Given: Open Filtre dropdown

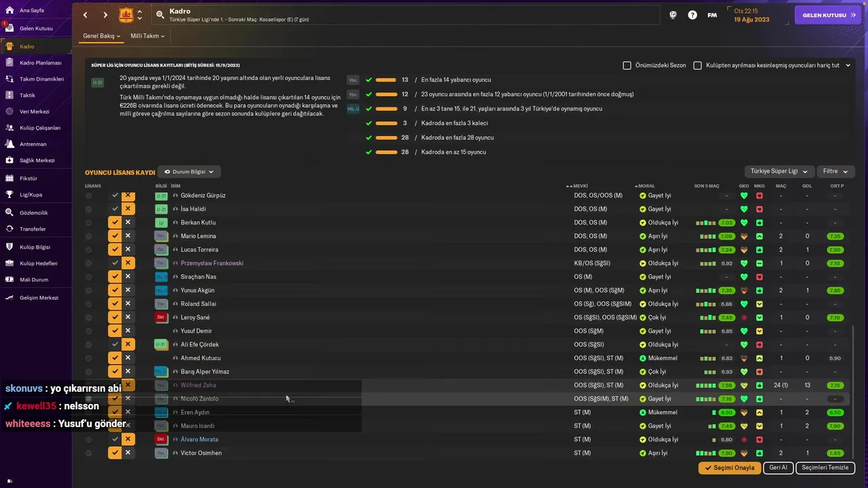Looking at the screenshot, I should pos(835,171).
